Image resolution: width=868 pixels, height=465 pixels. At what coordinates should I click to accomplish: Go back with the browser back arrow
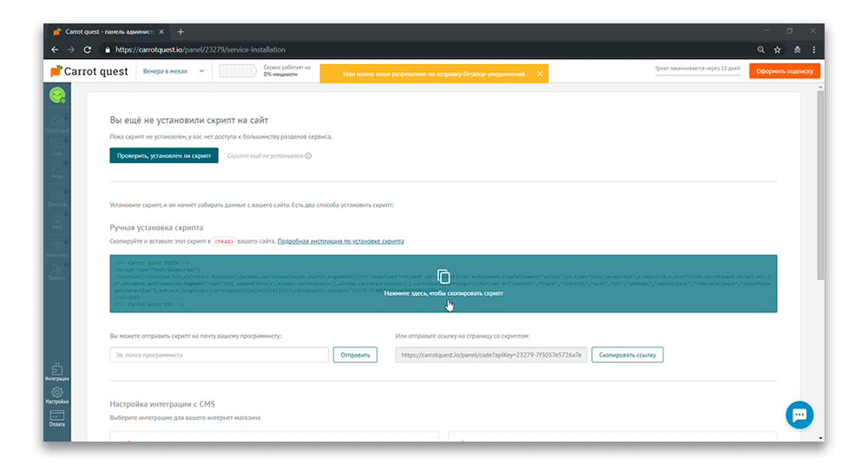tap(55, 49)
